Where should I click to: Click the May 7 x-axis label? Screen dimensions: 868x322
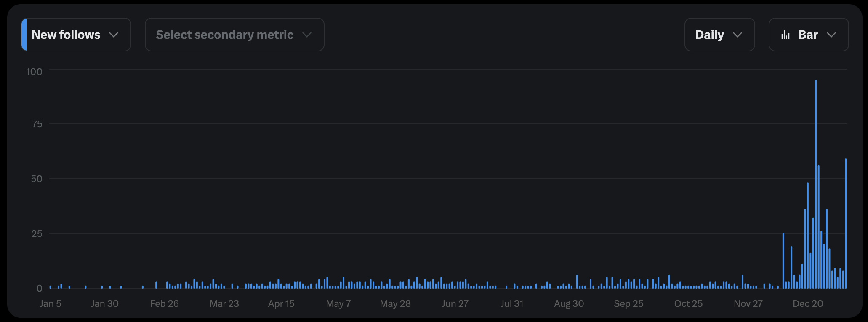[x=338, y=303]
